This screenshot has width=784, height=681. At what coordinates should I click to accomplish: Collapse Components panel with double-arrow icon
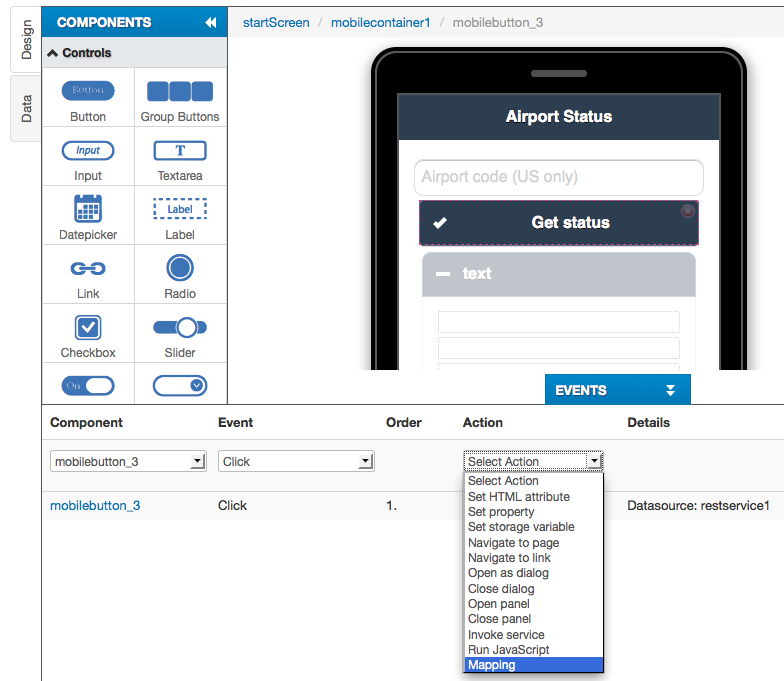211,22
